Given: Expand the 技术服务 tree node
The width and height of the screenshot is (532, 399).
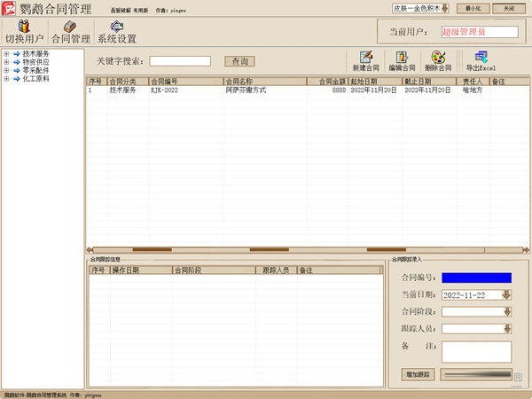Looking at the screenshot, I should [6, 54].
